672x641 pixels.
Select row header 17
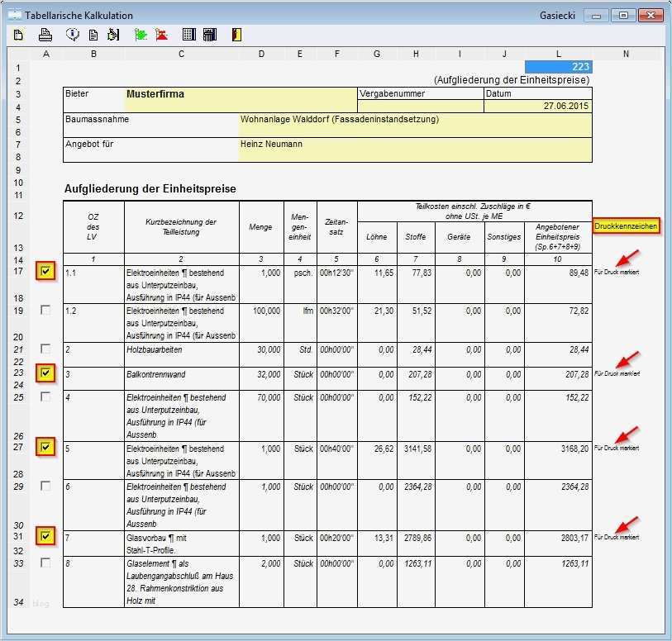18,271
